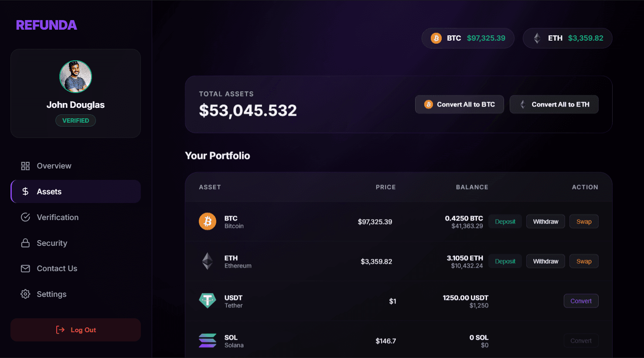
Task: Open the Verification section from the sidebar
Action: [57, 217]
